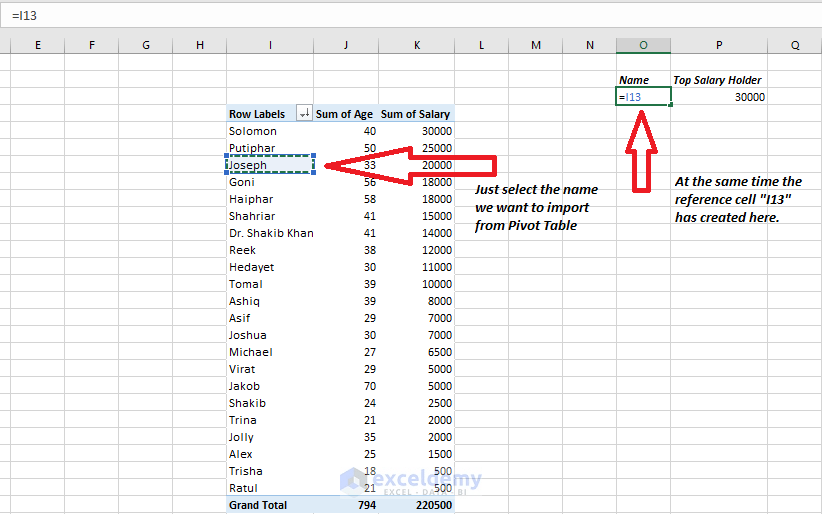This screenshot has width=822, height=514.
Task: Select the Shakib row label
Action: tap(270, 403)
